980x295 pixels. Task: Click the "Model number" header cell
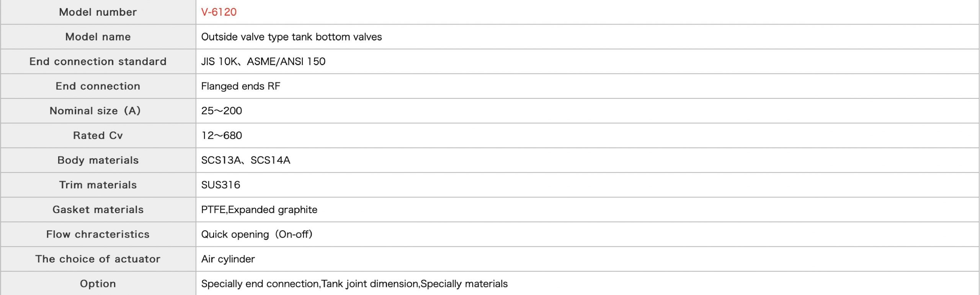[98, 12]
